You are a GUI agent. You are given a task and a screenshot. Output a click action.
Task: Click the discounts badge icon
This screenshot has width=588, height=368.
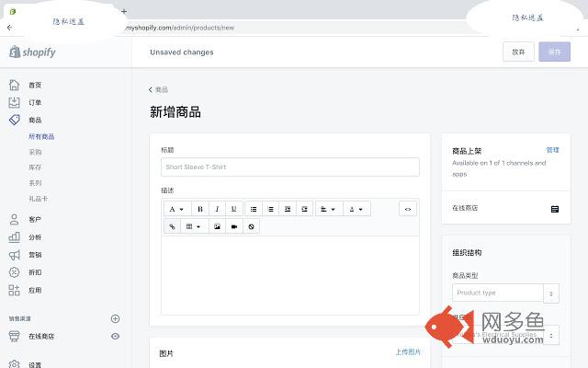pos(15,272)
